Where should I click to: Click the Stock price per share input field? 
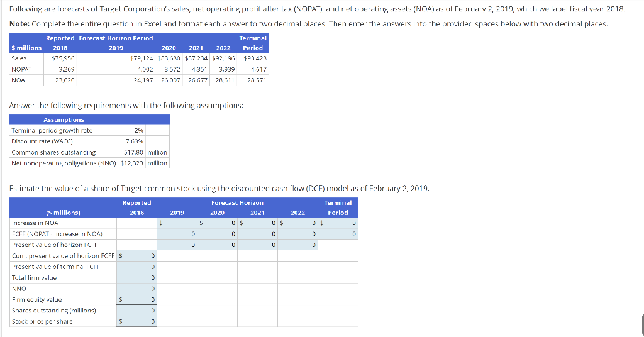pos(136,322)
